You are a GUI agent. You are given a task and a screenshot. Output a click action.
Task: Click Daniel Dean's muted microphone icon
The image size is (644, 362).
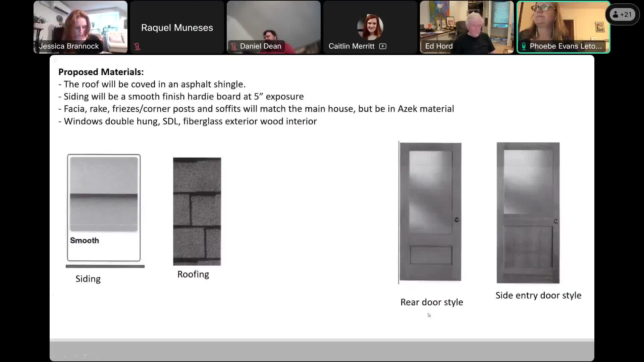(x=234, y=46)
